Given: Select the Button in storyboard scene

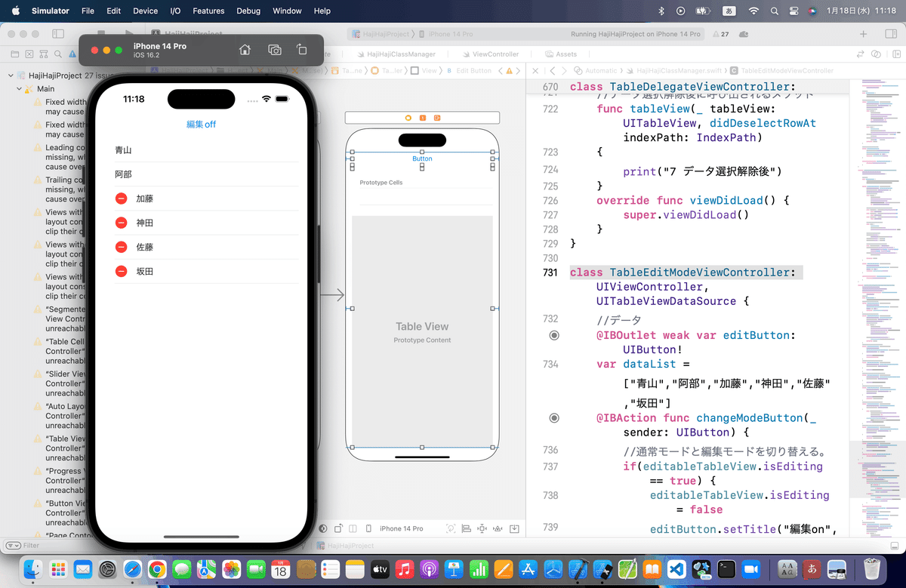Looking at the screenshot, I should pyautogui.click(x=422, y=159).
